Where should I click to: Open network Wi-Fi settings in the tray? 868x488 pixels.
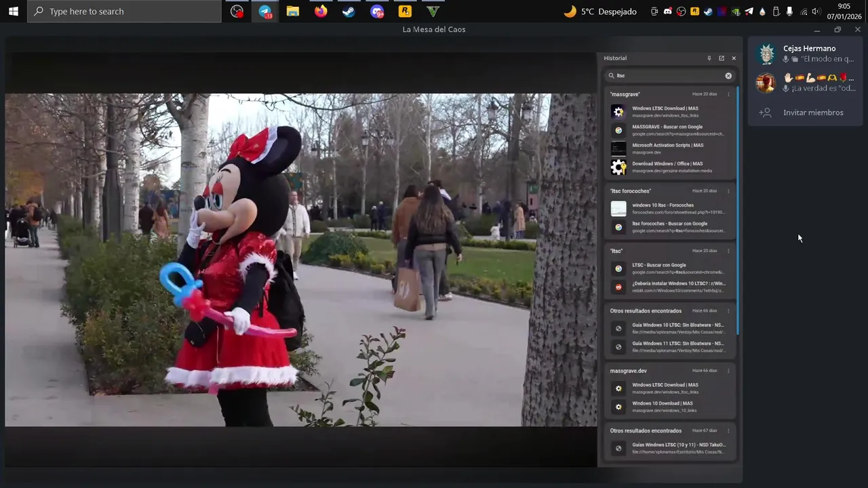point(804,12)
